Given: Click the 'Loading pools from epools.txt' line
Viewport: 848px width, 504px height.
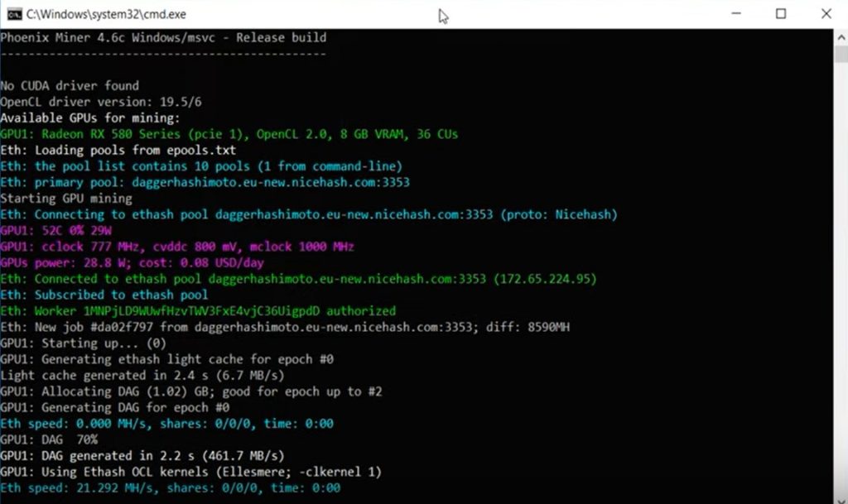Looking at the screenshot, I should pos(118,150).
